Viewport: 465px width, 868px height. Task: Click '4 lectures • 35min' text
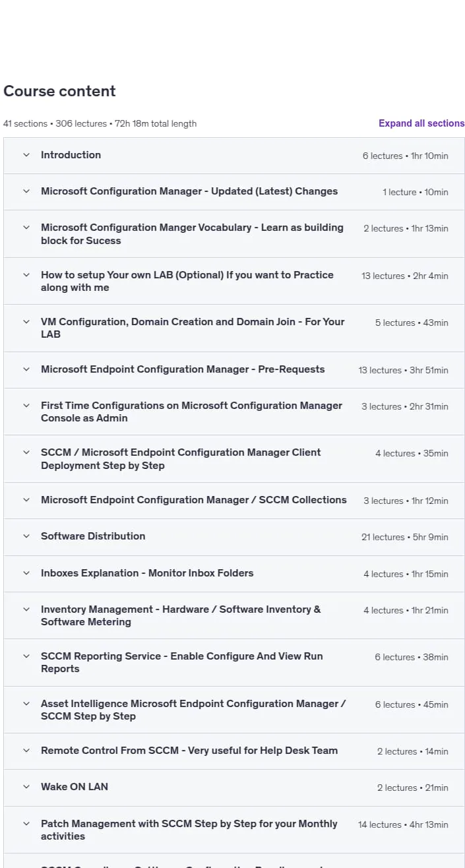[x=412, y=453]
